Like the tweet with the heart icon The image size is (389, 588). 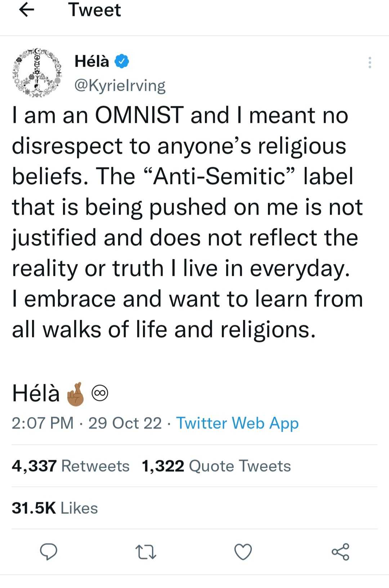click(x=243, y=552)
